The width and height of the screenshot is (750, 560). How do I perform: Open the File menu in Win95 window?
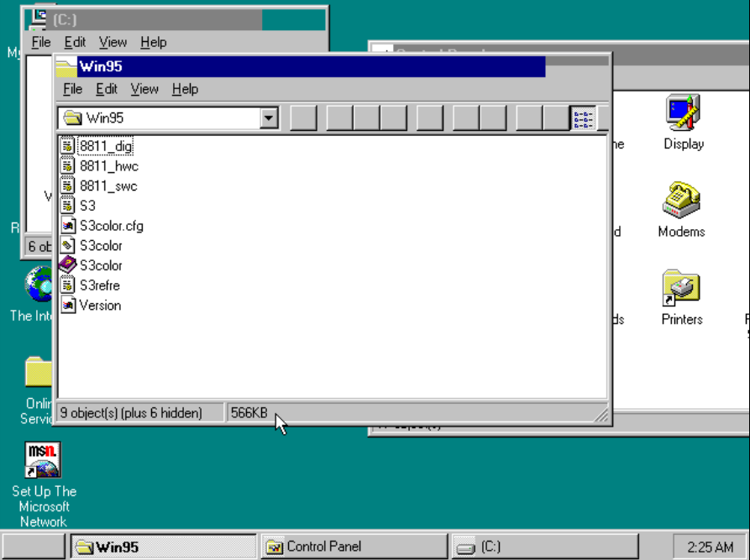[x=73, y=89]
